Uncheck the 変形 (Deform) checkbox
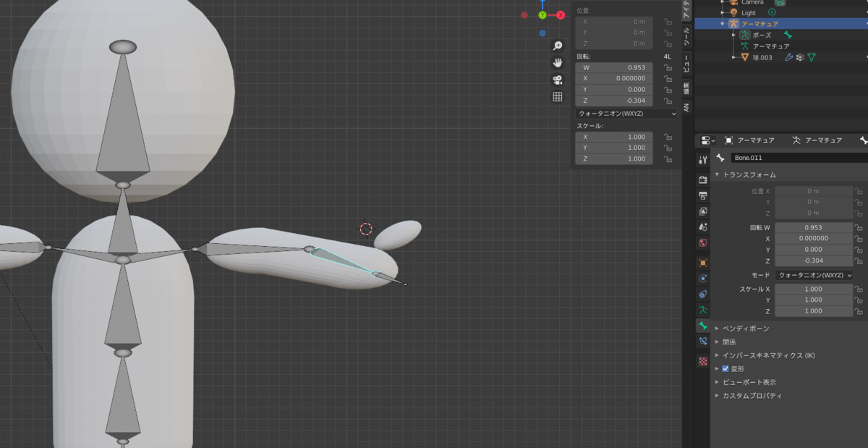868x448 pixels. tap(726, 368)
